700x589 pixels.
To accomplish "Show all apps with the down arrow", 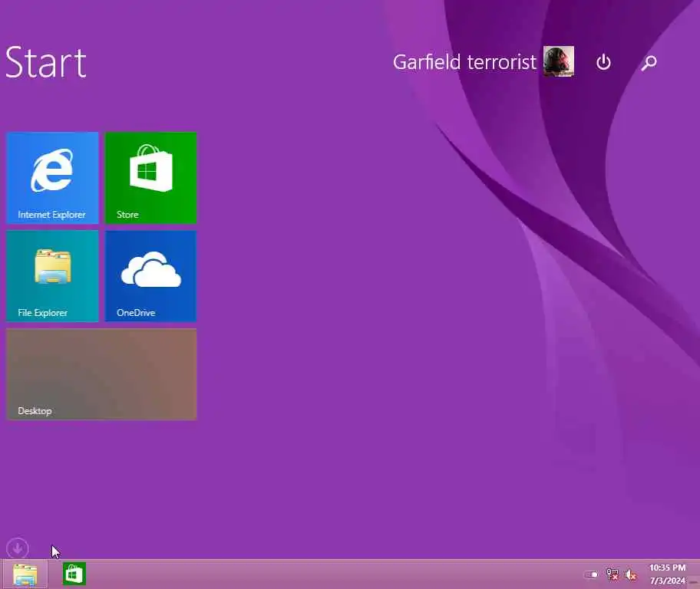I will 18,548.
